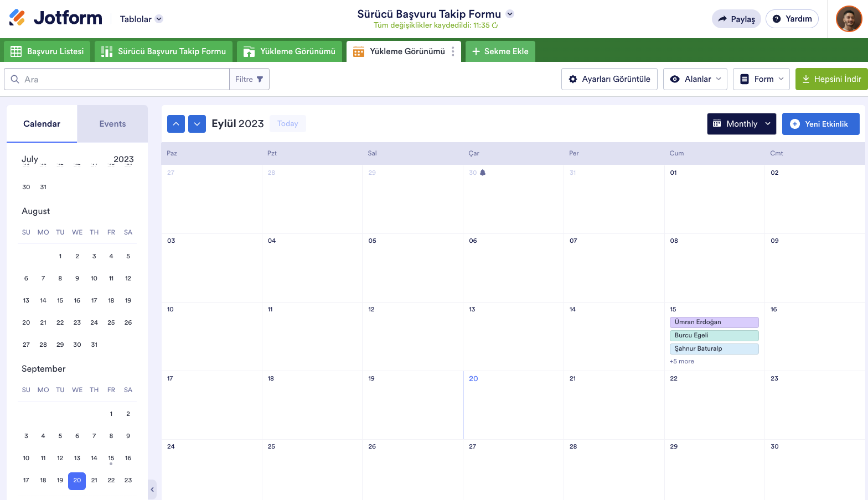
Task: Open the Ümran Erdoğan purple event
Action: [714, 322]
